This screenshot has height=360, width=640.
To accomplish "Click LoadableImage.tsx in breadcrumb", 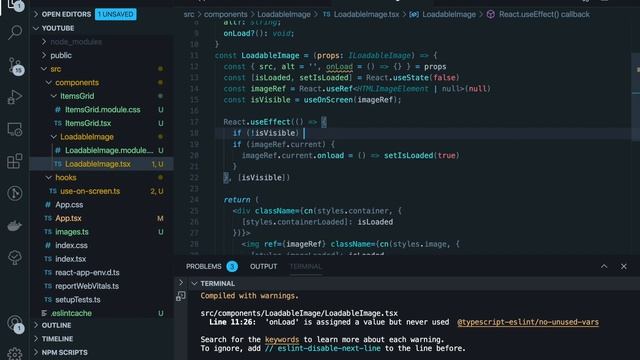I will point(366,14).
